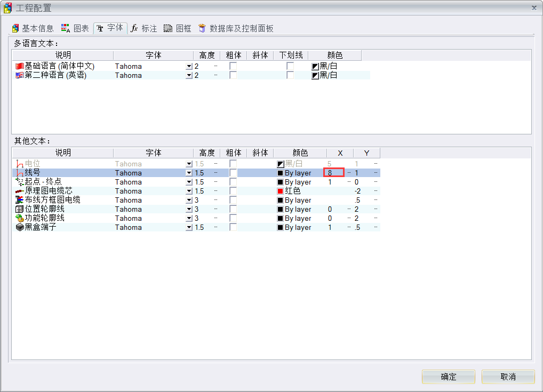543x392 pixels.
Task: Click the 黑盒端子 row icon
Action: [20, 227]
